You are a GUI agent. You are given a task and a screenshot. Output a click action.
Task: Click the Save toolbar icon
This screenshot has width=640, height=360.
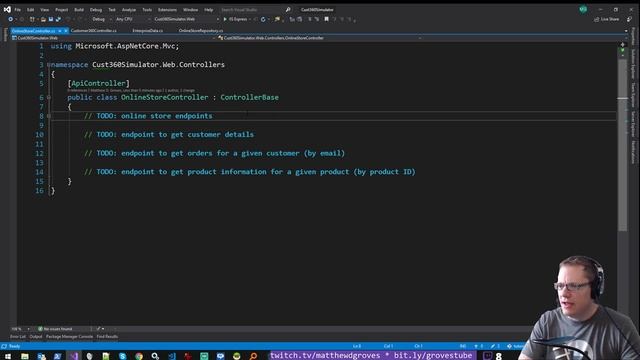point(51,19)
